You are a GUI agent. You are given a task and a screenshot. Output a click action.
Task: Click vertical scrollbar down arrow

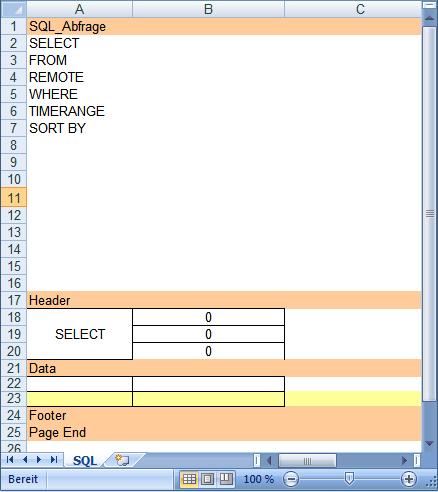[429, 444]
